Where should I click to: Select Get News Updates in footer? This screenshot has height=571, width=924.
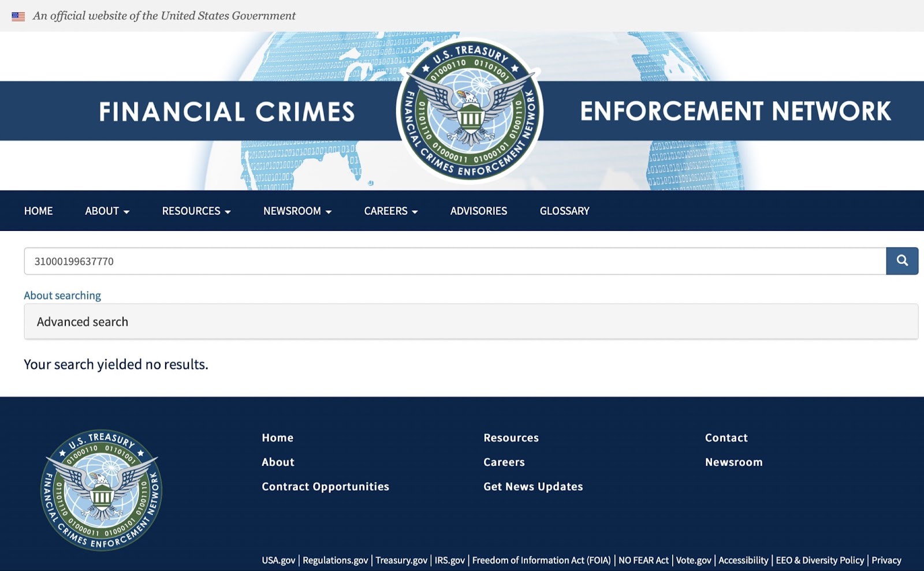pos(533,486)
